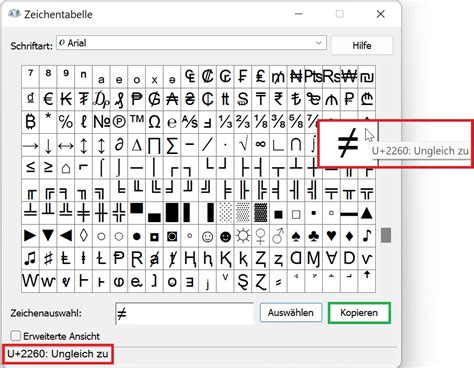Select the greater-than-or-equal ≥ character
Viewport: 474px width, 368px height.
pos(48,167)
